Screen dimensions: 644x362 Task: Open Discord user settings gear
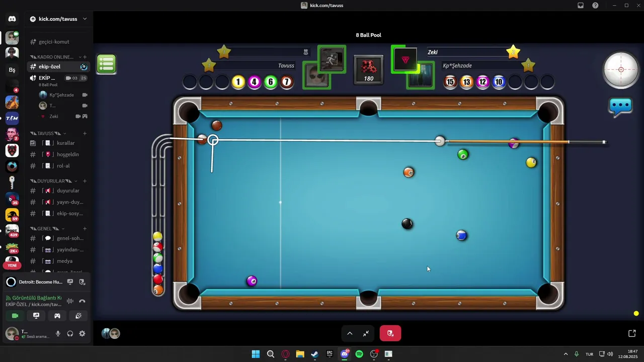(82, 333)
